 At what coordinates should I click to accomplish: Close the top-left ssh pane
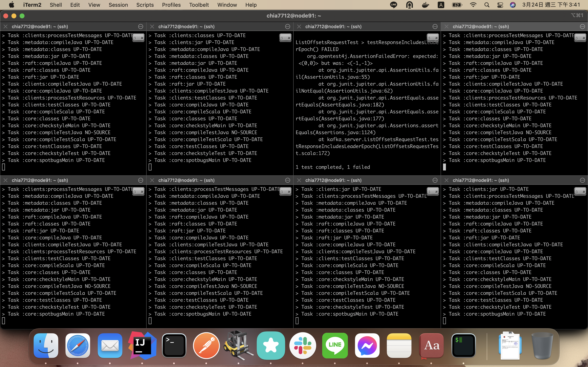6,27
